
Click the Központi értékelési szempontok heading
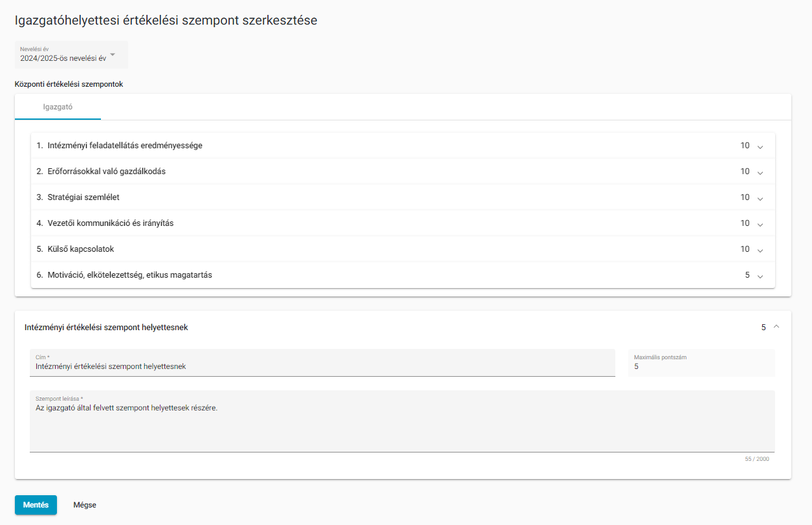click(69, 84)
